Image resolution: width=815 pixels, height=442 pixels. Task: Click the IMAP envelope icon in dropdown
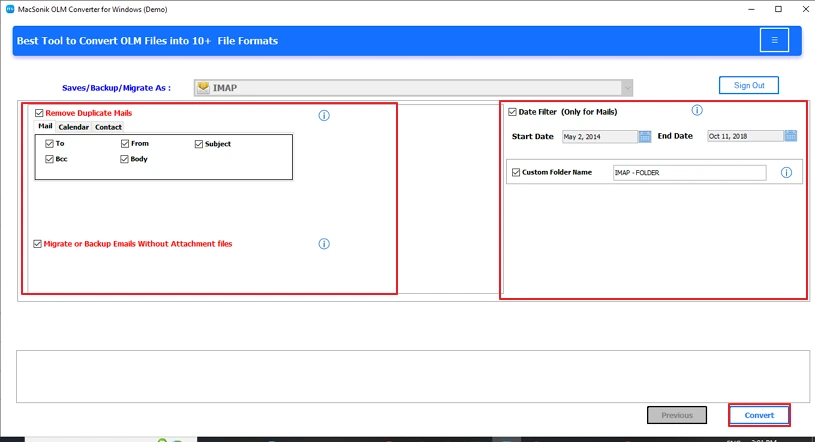point(203,88)
